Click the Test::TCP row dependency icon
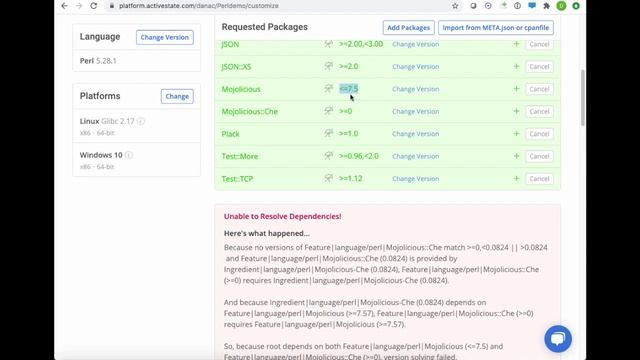This screenshot has height=360, width=640. click(329, 178)
